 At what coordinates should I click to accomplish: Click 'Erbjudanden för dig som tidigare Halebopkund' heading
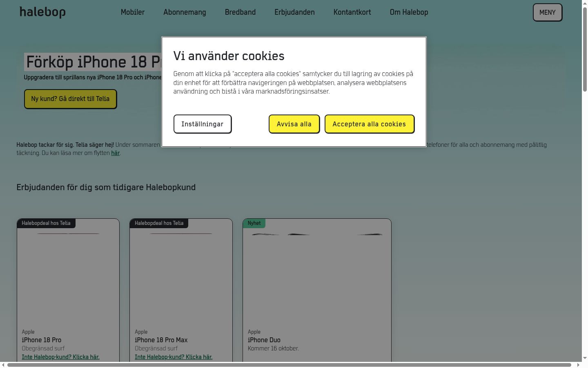point(106,187)
